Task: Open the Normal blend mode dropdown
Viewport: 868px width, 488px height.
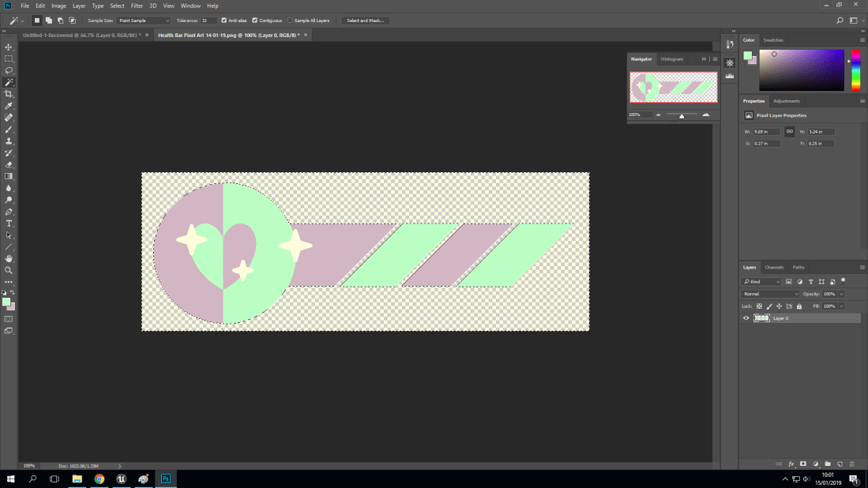Action: (x=769, y=294)
